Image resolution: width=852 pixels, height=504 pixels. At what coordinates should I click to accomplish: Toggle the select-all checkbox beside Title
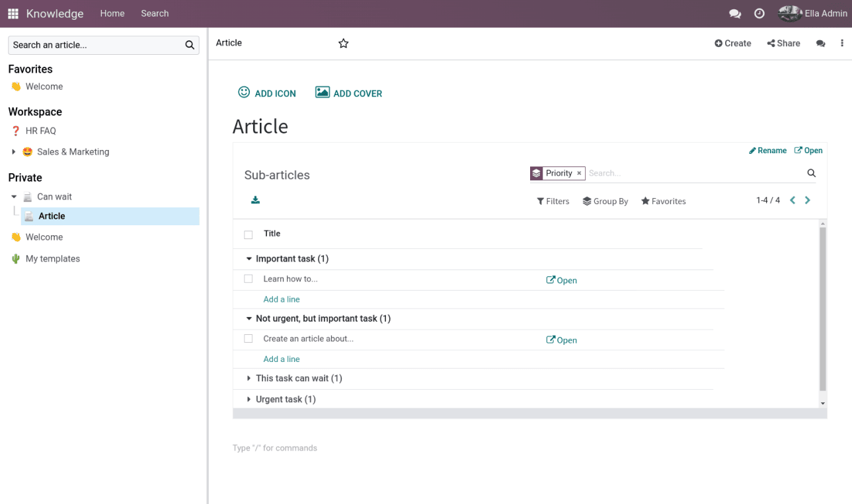click(249, 234)
